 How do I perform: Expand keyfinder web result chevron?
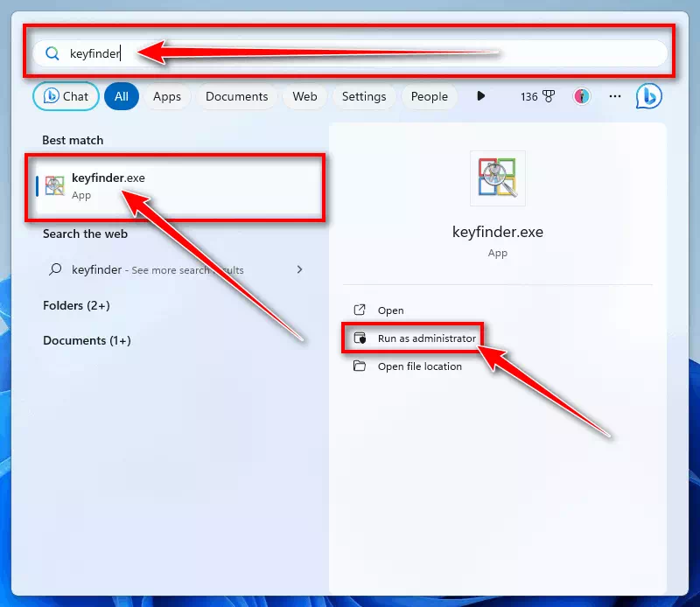[299, 269]
